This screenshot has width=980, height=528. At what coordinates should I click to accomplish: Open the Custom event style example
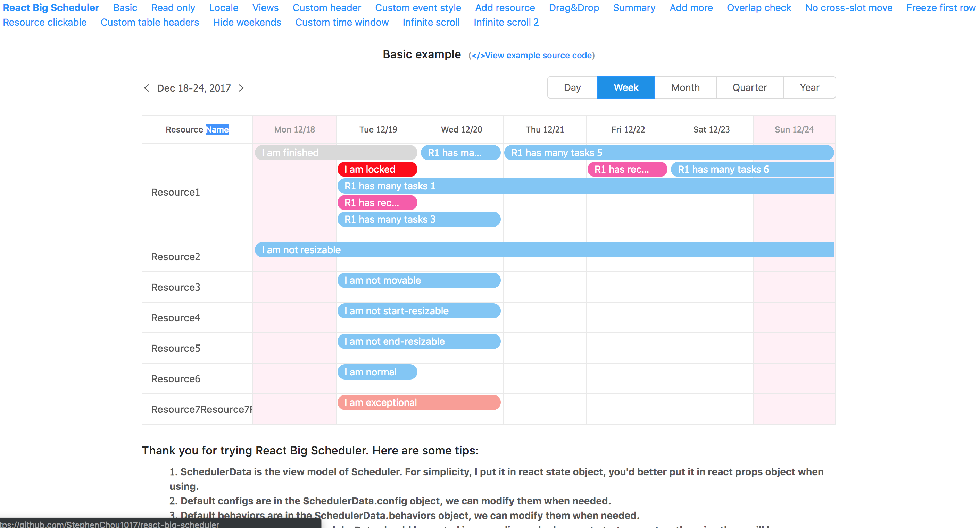(418, 8)
